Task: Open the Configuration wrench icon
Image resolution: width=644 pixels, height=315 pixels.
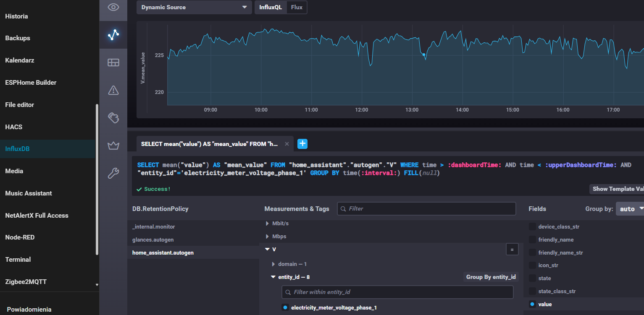Action: 113,173
